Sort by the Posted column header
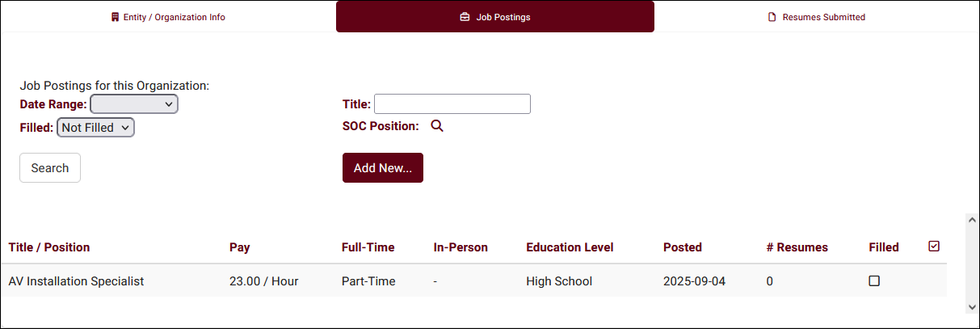 pyautogui.click(x=683, y=247)
